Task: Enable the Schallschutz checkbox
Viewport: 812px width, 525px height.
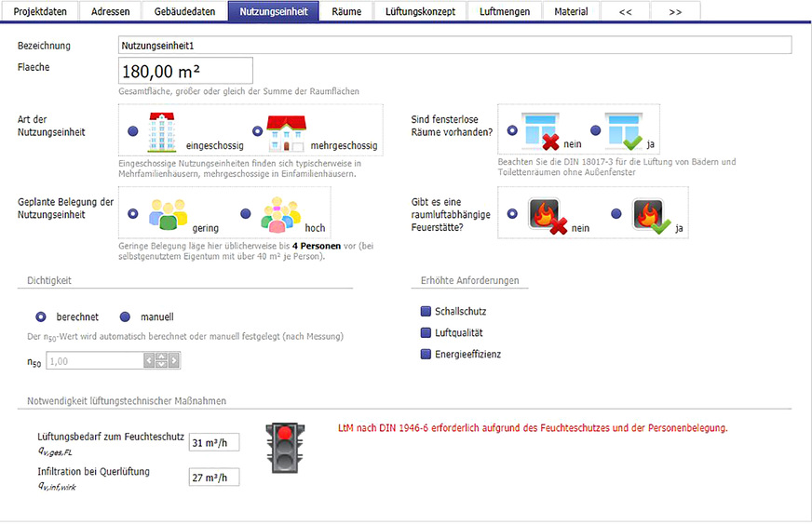Action: click(426, 312)
